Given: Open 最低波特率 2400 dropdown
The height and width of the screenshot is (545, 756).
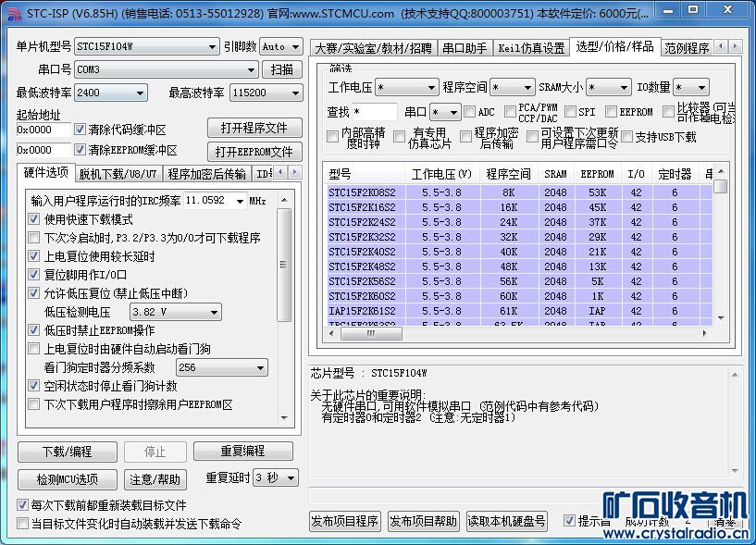Looking at the screenshot, I should 111,93.
